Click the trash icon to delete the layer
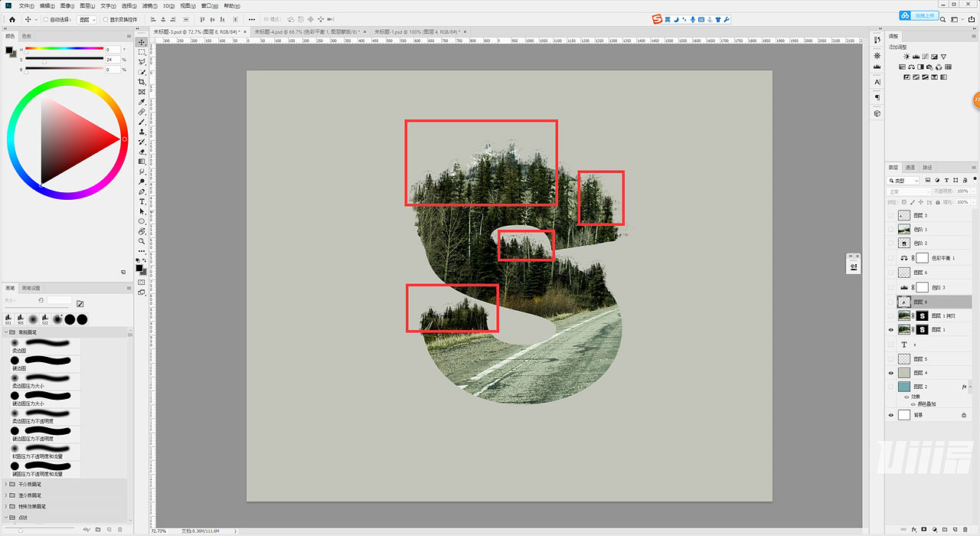 point(965,529)
